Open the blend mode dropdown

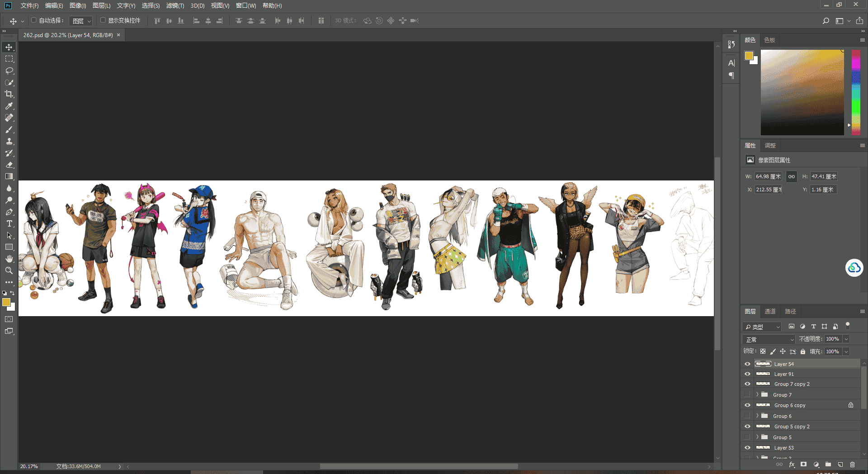tap(769, 339)
